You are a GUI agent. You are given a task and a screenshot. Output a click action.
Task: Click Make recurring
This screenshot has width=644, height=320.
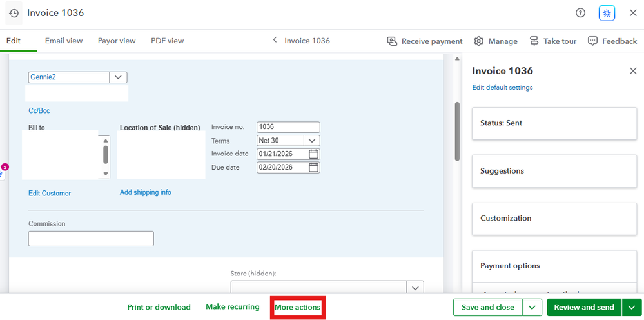233,306
